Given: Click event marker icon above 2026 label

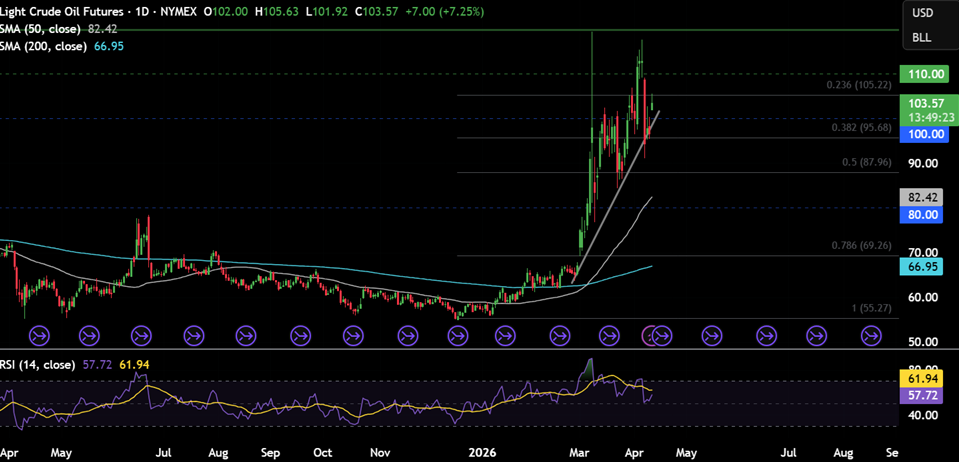Looking at the screenshot, I should tap(506, 335).
